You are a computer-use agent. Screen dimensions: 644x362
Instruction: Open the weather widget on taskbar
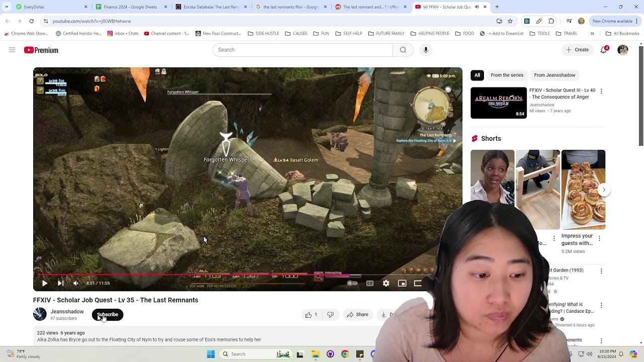point(23,354)
